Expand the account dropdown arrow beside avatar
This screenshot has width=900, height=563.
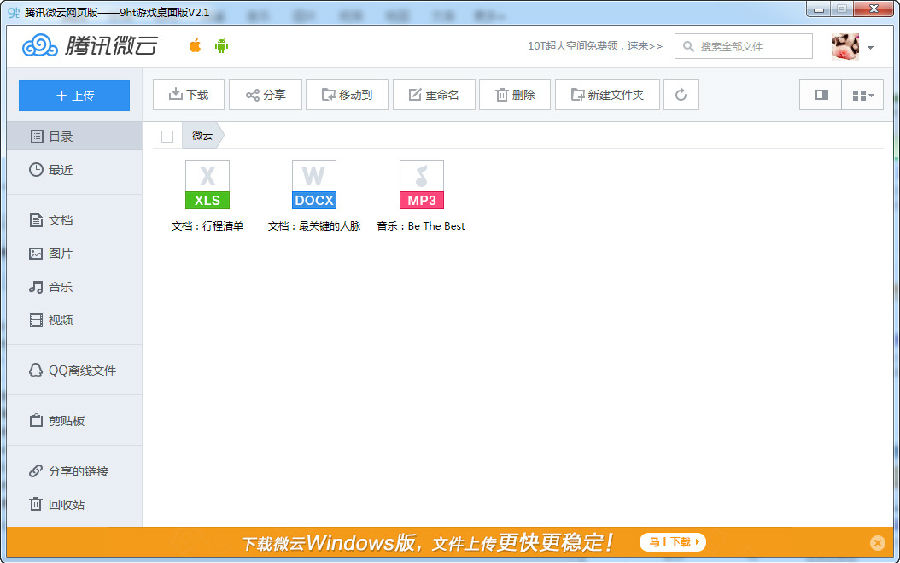click(871, 47)
